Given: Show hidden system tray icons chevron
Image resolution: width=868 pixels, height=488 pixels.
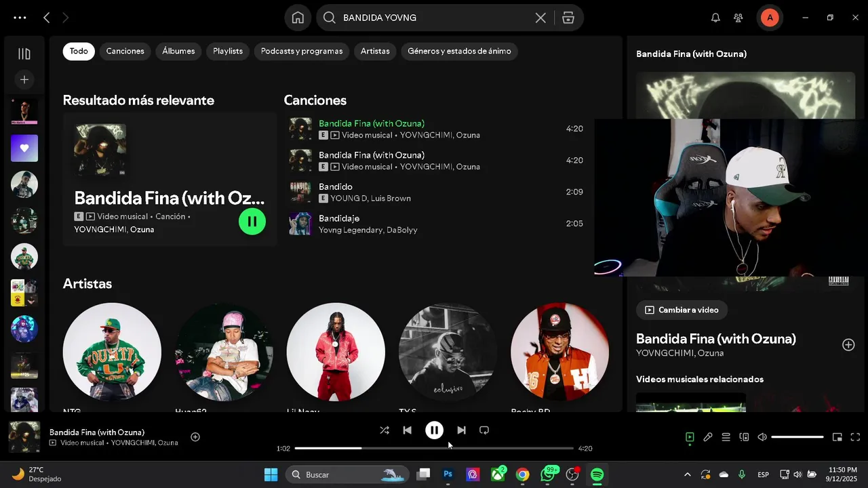Looking at the screenshot, I should (x=687, y=474).
